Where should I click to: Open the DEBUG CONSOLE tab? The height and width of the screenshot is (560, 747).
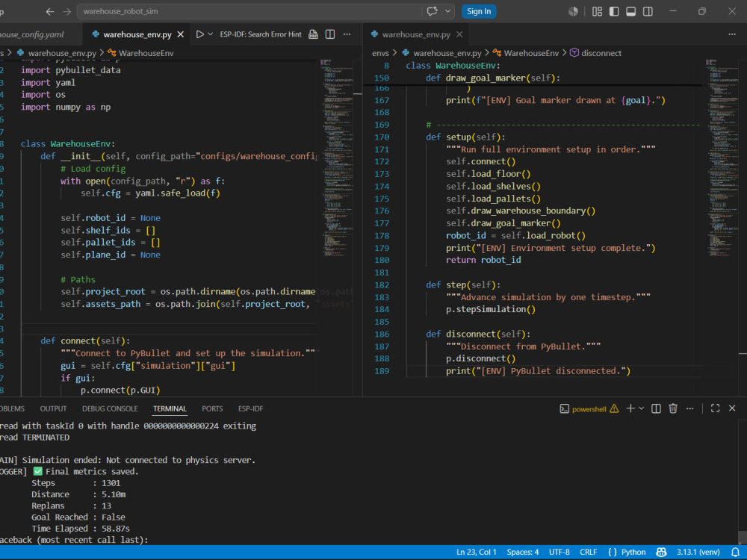click(x=110, y=408)
